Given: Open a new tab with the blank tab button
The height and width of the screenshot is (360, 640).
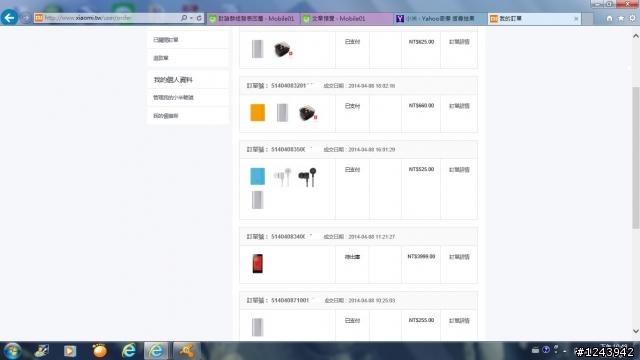Looking at the screenshot, I should (587, 18).
